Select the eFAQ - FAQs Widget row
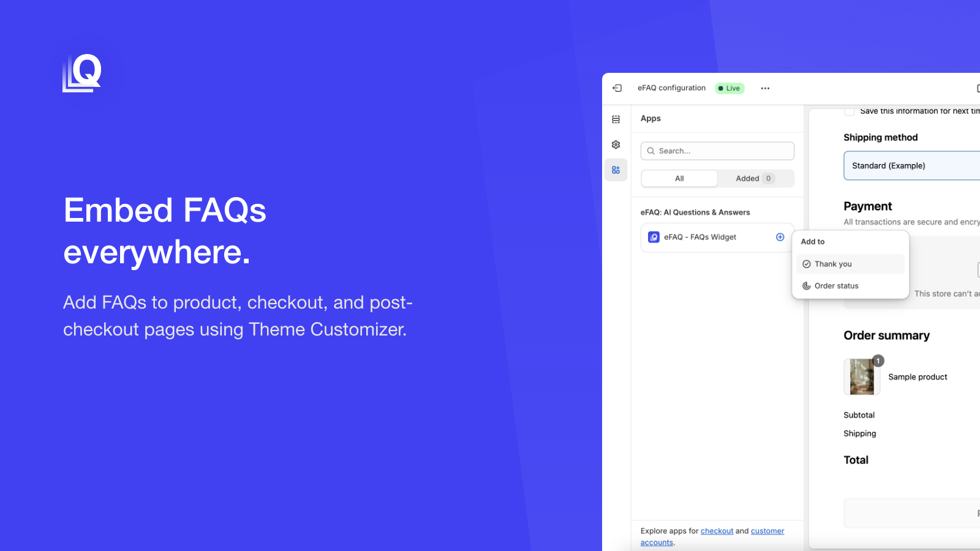 click(x=717, y=238)
